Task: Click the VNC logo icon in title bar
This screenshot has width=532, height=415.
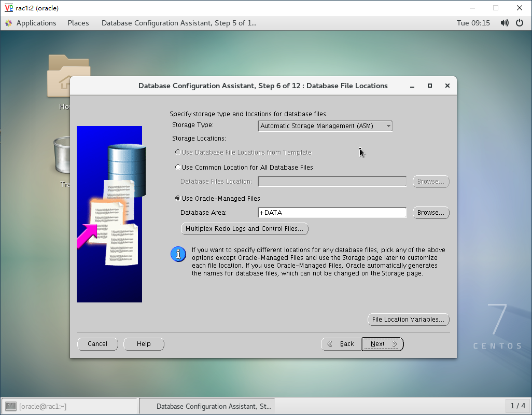Action: tap(8, 8)
